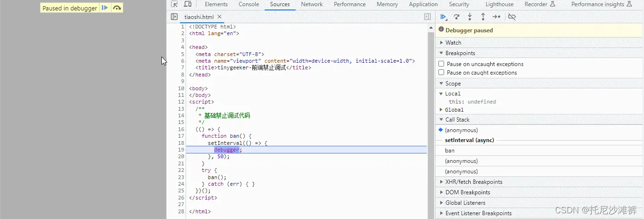Click the Step icon in debugger toolbar

point(496,17)
